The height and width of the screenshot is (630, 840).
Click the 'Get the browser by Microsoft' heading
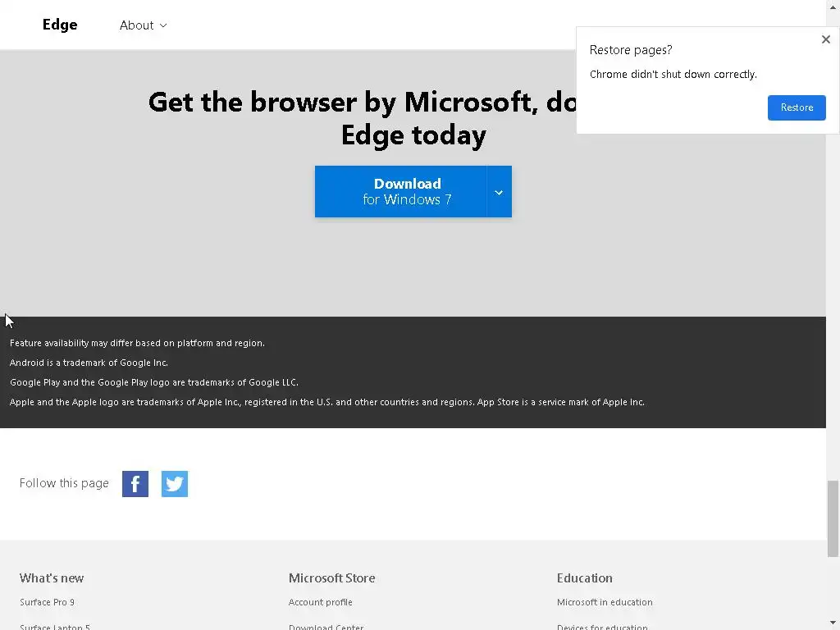pos(362,118)
